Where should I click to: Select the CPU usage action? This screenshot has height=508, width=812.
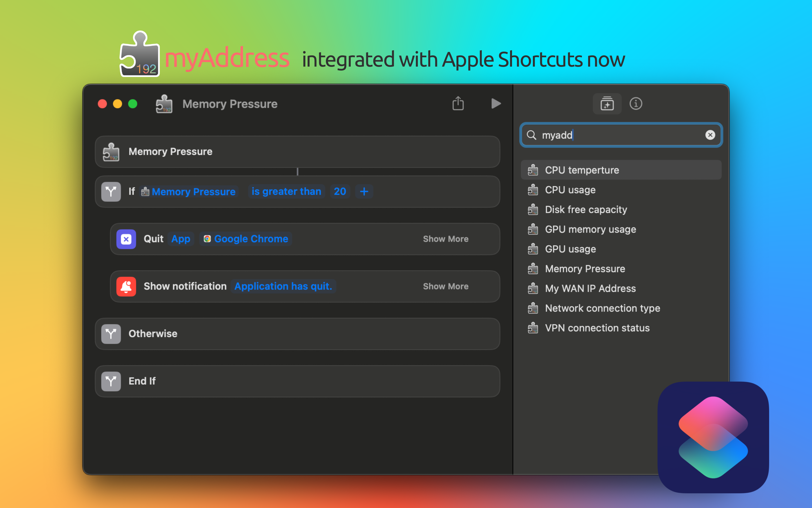point(621,190)
